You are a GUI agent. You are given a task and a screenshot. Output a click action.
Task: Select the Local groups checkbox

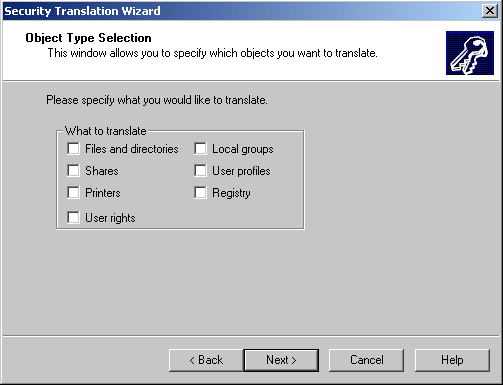[x=200, y=149]
